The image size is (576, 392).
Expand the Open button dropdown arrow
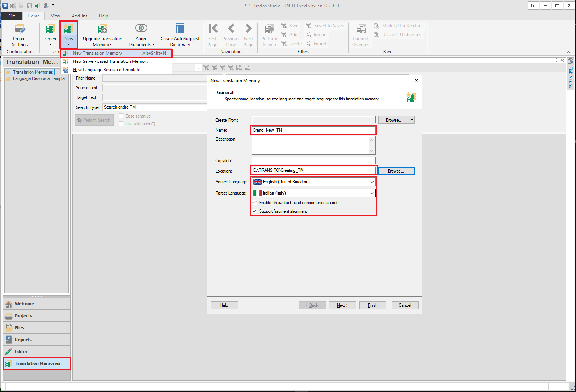pyautogui.click(x=51, y=45)
